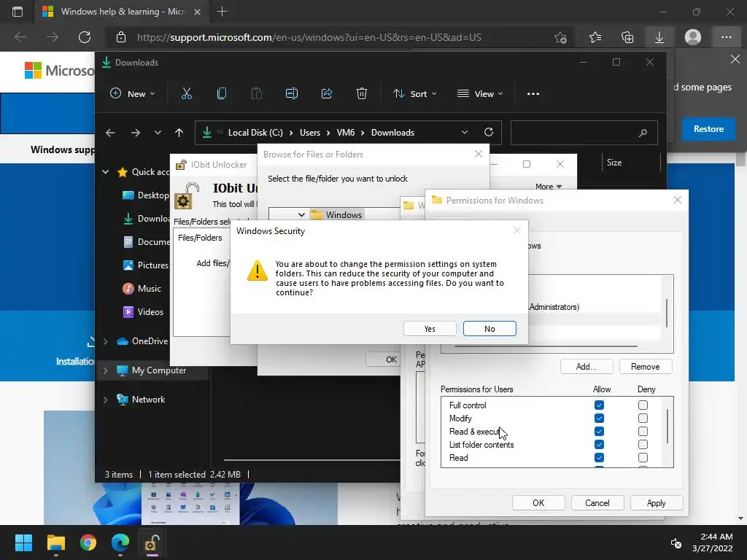Click the Share icon in Downloads toolbar
The image size is (747, 560).
(327, 94)
